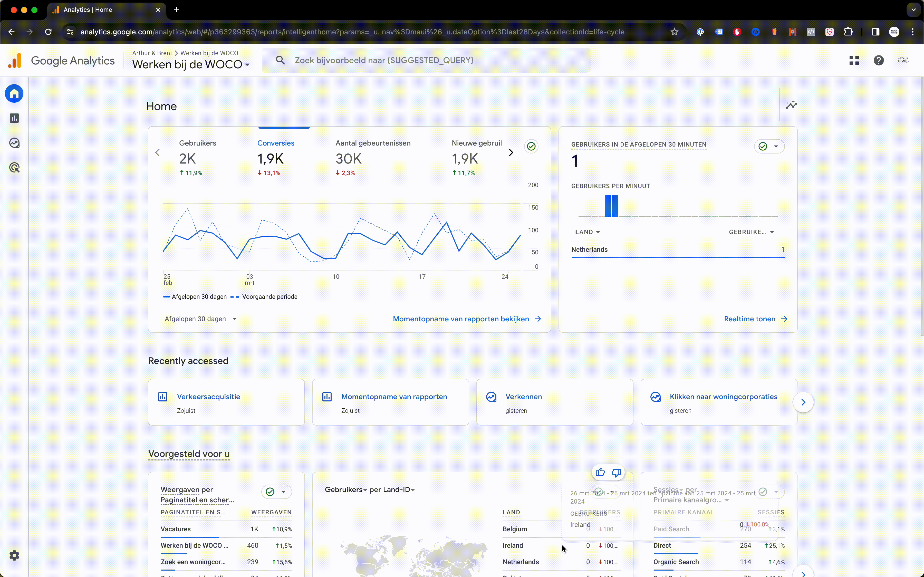
Task: Click the Zoek een woningcor… row
Action: pyautogui.click(x=226, y=562)
